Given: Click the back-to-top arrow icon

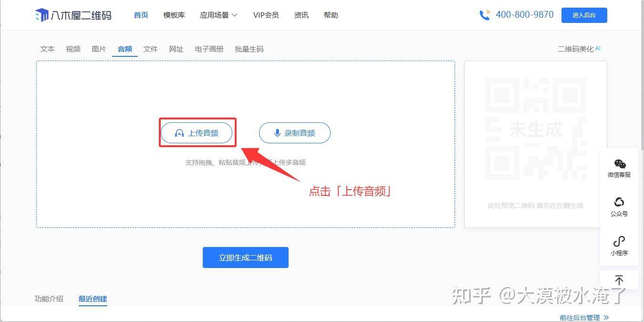Looking at the screenshot, I should (x=619, y=280).
